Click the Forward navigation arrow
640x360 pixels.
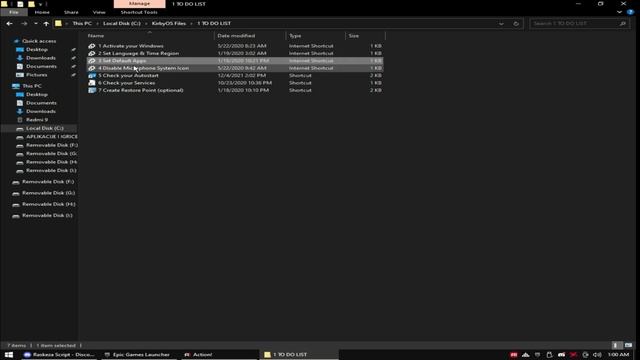[x=24, y=24]
